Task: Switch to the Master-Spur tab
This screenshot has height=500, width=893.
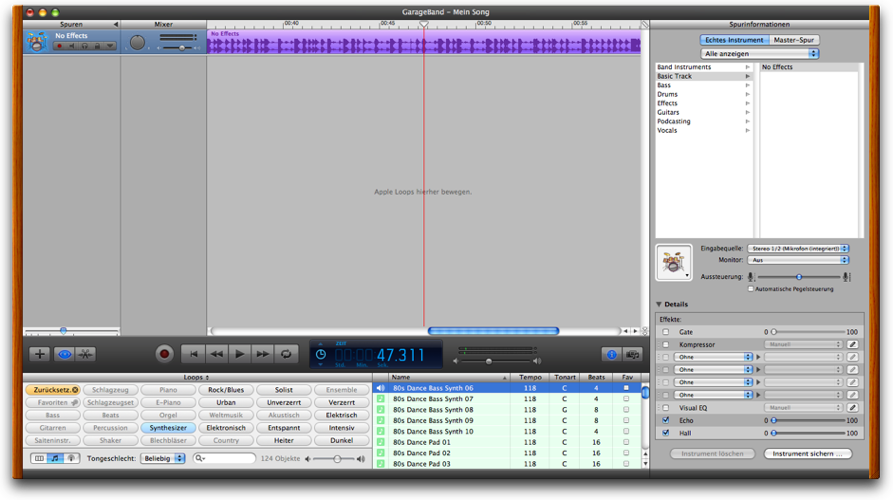Action: [x=795, y=40]
